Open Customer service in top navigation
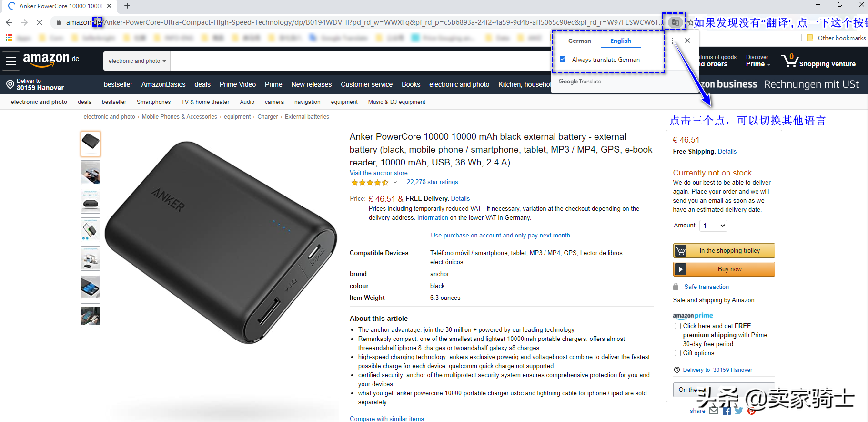This screenshot has height=422, width=868. pyautogui.click(x=367, y=84)
